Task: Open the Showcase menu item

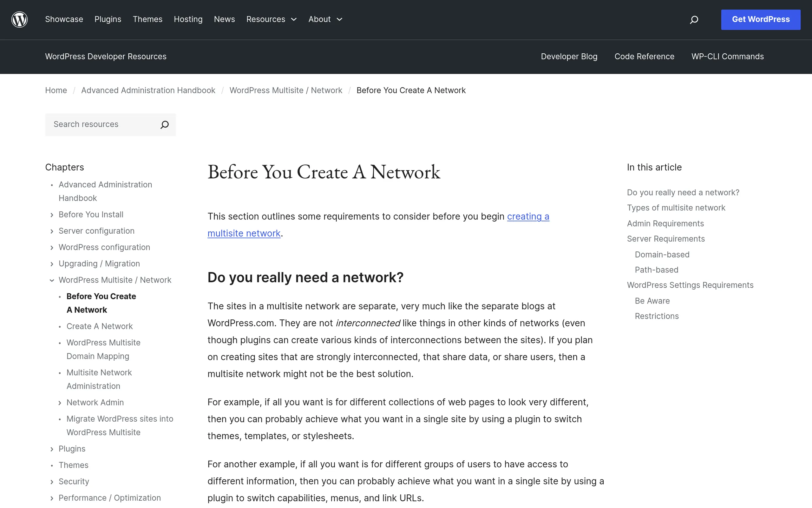Action: pyautogui.click(x=64, y=19)
